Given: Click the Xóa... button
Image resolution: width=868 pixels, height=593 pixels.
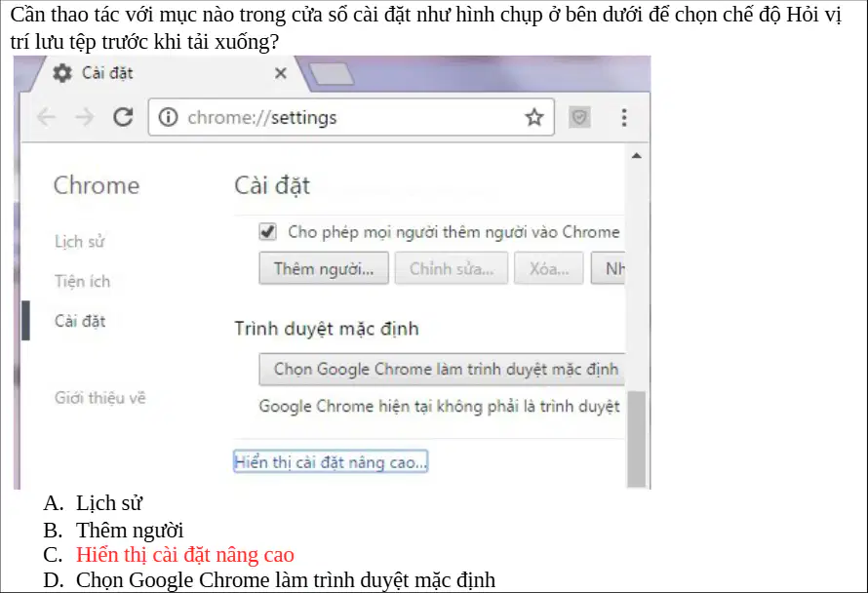Looking at the screenshot, I should coord(548,268).
